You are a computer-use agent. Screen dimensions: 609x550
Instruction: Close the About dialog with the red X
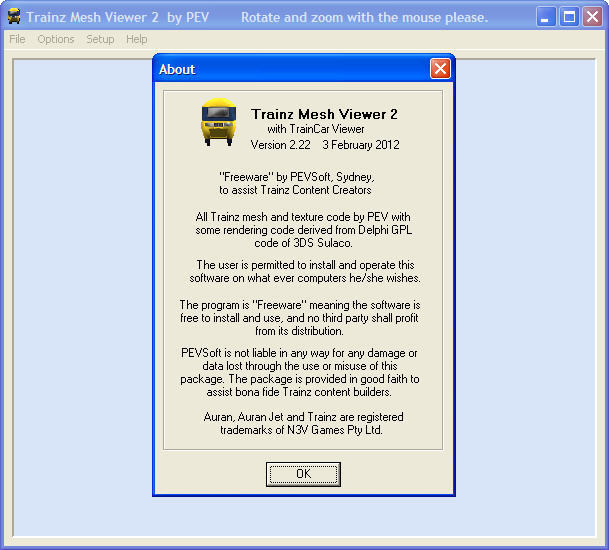(x=440, y=69)
